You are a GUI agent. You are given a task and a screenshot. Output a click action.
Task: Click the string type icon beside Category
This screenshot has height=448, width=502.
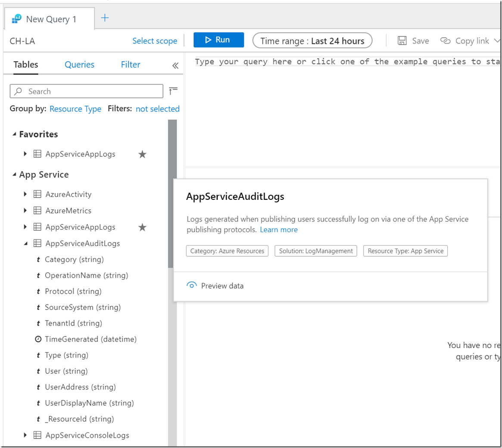38,259
